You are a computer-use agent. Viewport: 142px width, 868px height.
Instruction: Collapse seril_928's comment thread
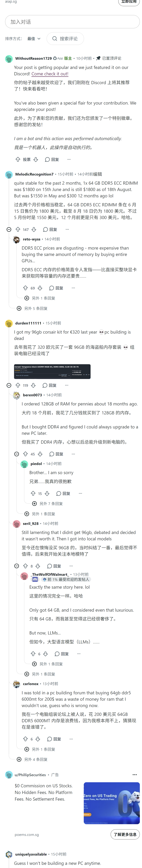point(17,566)
